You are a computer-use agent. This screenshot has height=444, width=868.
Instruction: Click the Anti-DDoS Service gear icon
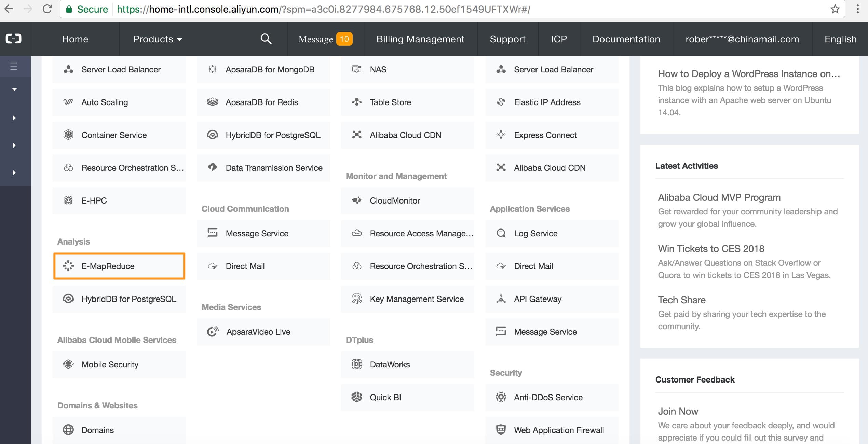point(501,397)
